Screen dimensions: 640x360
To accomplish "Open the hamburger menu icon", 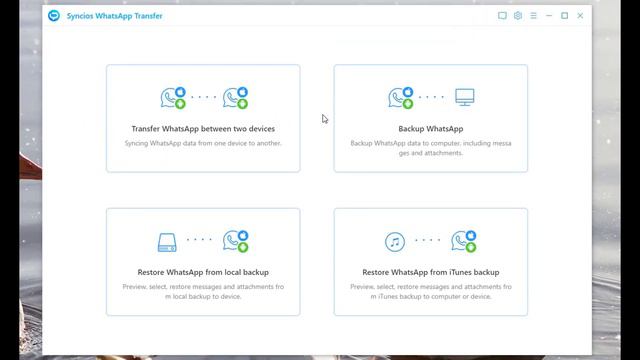I will 533,16.
